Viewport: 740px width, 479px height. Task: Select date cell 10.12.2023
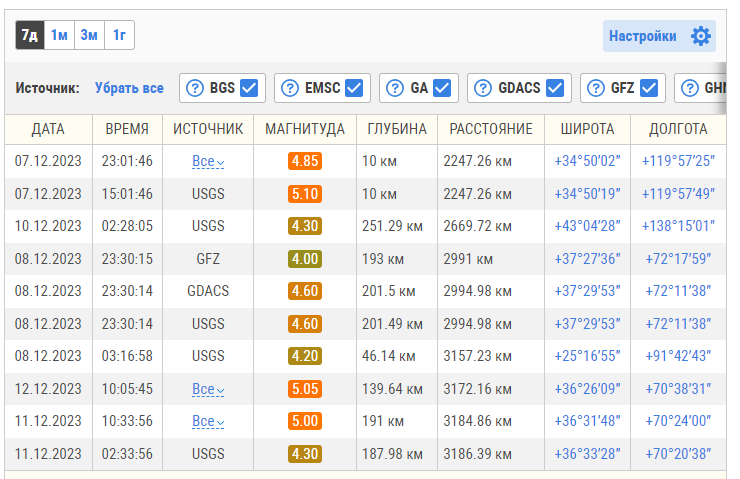pyautogui.click(x=48, y=226)
